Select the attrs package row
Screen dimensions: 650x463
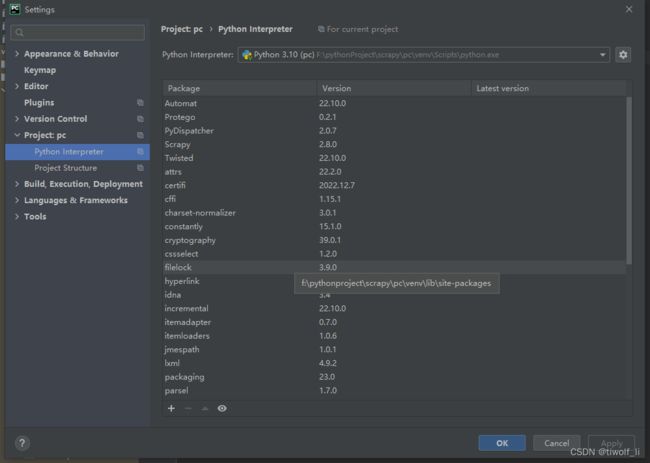[x=394, y=172]
